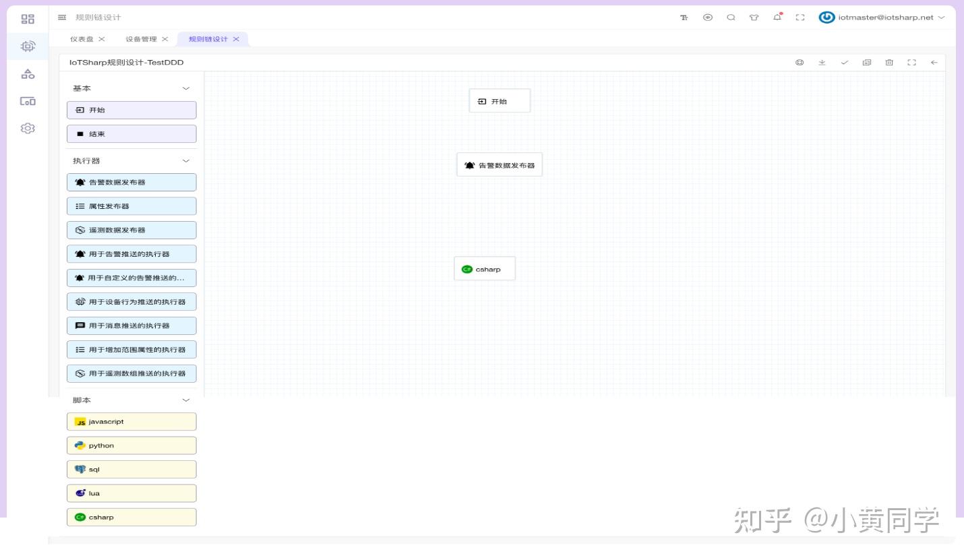This screenshot has width=964, height=560.
Task: Select the python script node in palette
Action: click(x=131, y=445)
